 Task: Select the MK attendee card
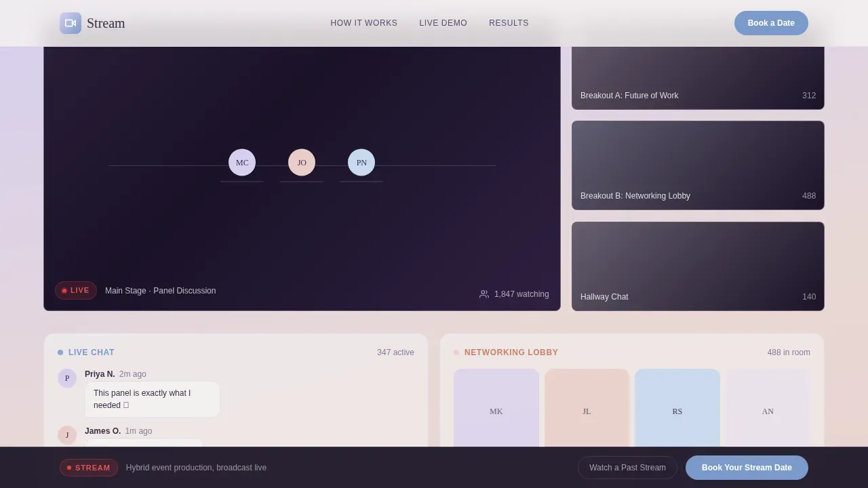[496, 408]
